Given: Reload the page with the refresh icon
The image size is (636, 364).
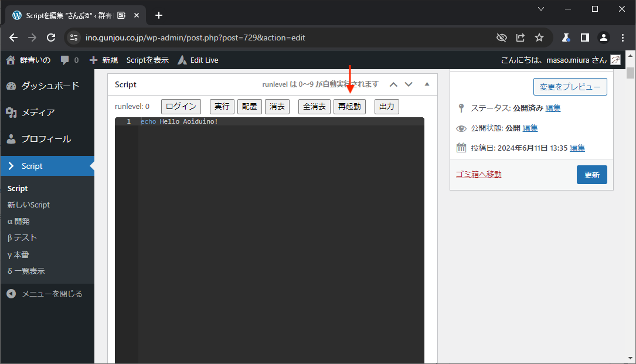Looking at the screenshot, I should tap(51, 38).
